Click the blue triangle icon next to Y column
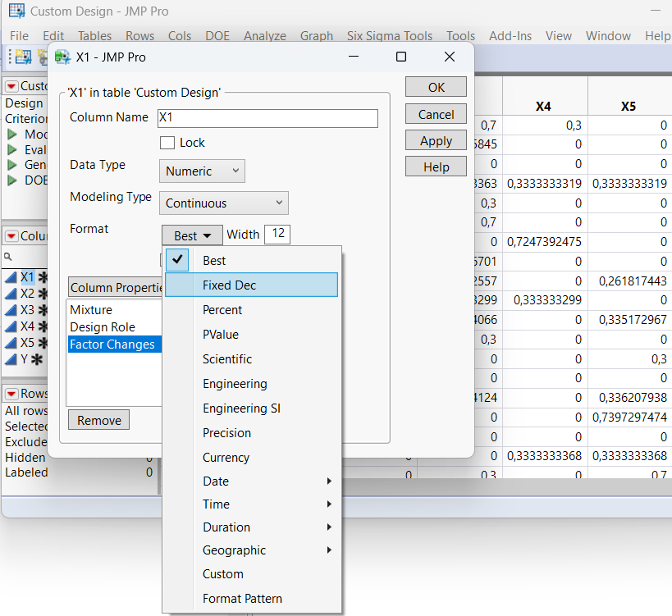Viewport: 672px width, 616px height. (10, 359)
